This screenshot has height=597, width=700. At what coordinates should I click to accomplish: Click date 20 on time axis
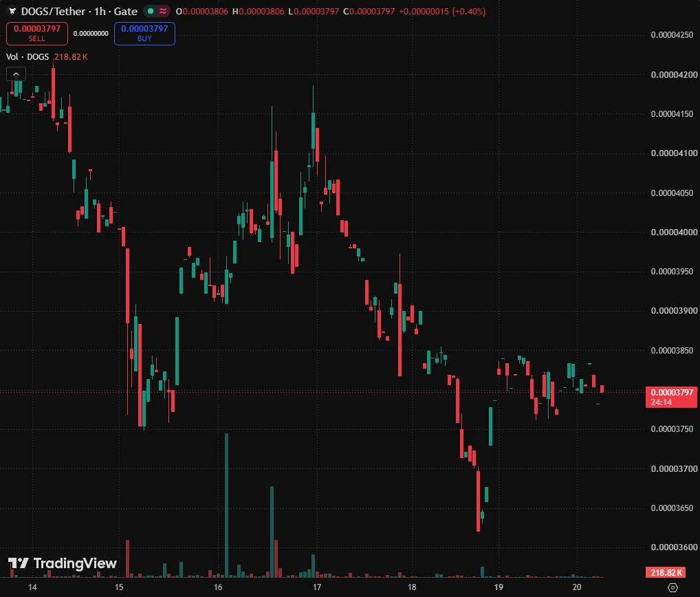[x=577, y=587]
